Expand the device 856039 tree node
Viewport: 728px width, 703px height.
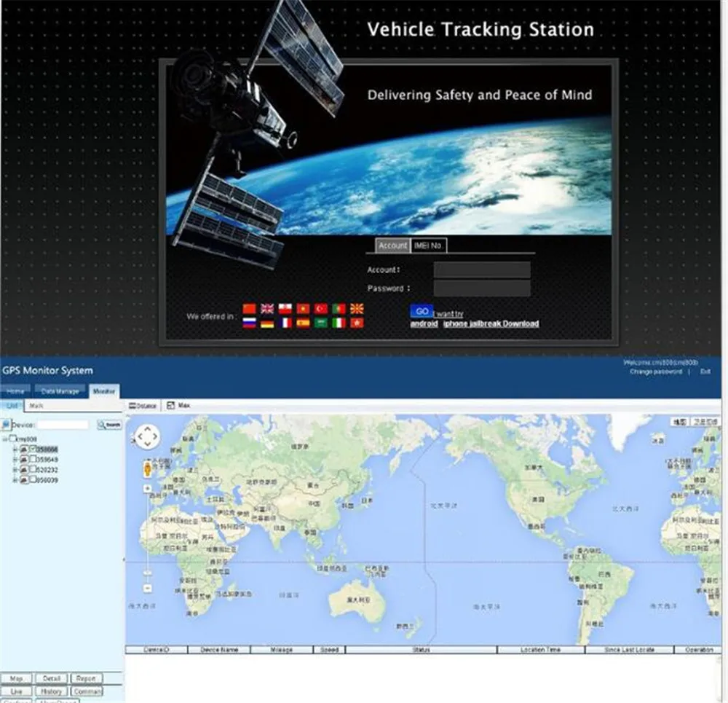pyautogui.click(x=15, y=480)
